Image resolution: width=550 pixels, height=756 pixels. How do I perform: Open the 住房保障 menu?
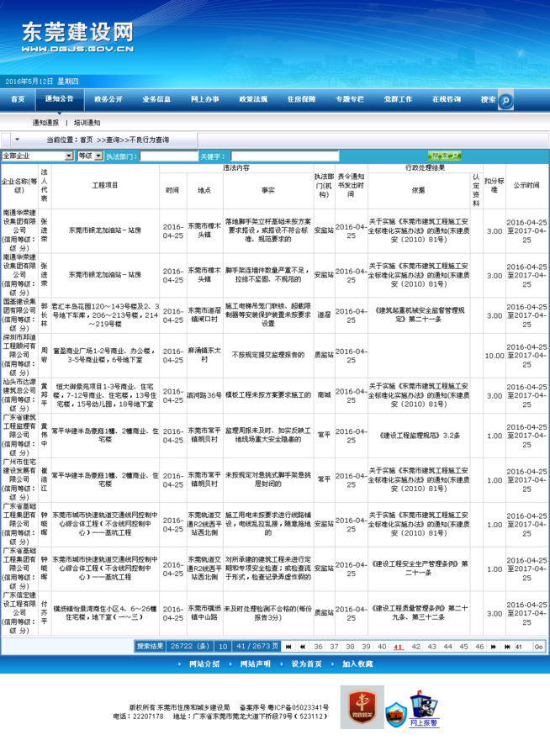tap(301, 99)
